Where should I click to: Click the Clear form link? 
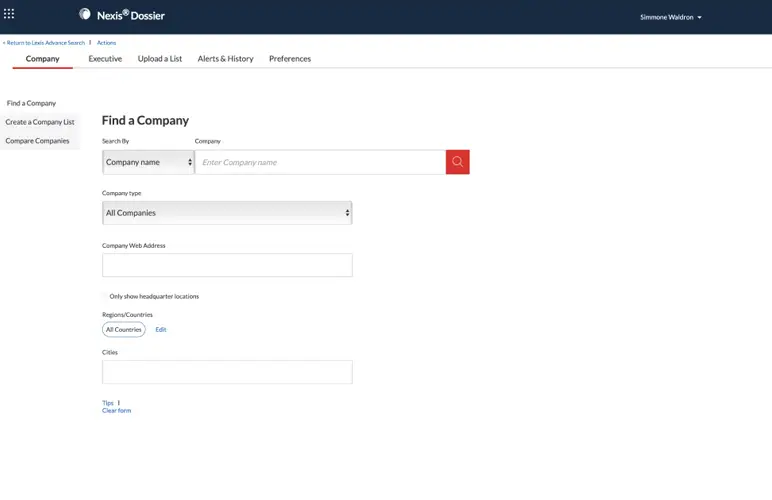tap(116, 410)
